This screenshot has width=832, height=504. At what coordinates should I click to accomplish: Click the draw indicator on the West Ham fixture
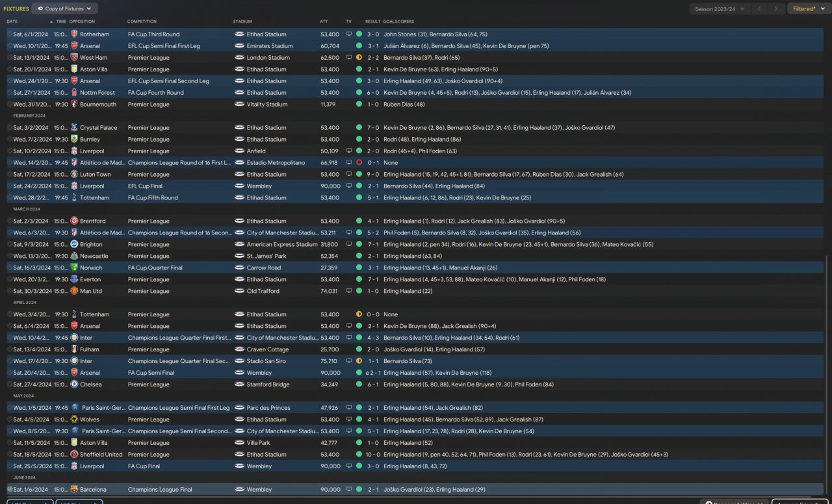point(359,58)
